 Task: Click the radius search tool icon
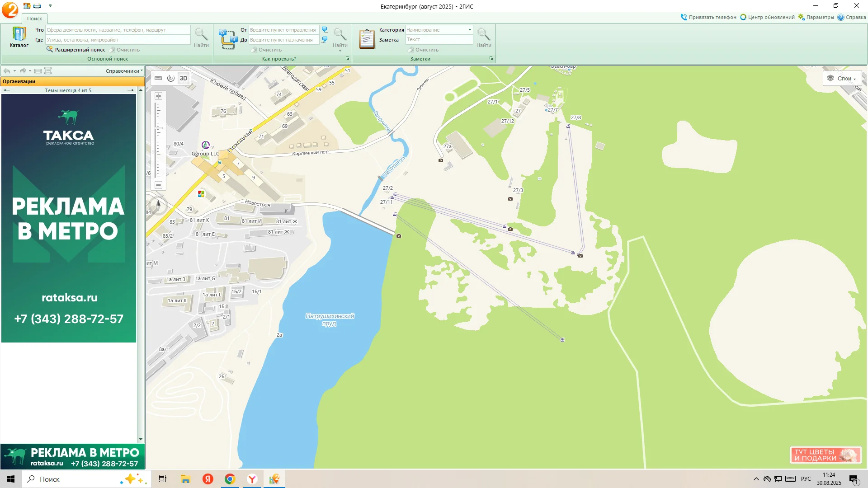pos(170,78)
